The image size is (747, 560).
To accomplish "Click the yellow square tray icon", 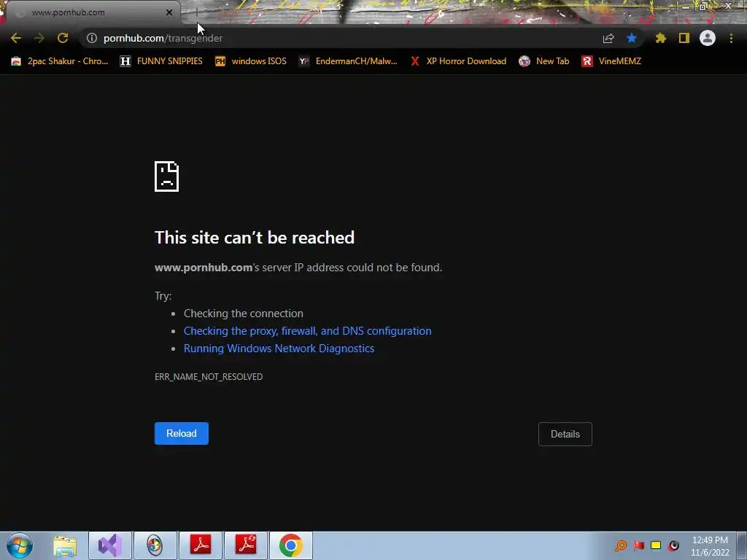I will coord(656,545).
